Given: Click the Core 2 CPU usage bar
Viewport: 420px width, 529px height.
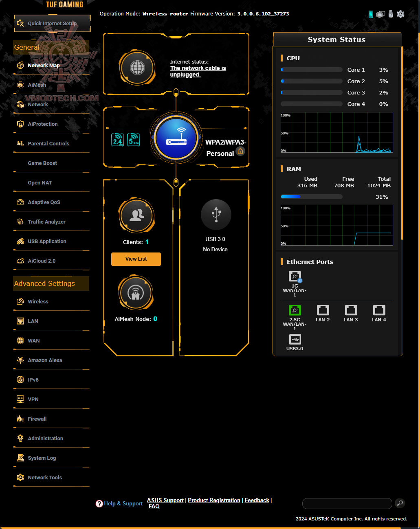Looking at the screenshot, I should (x=312, y=81).
